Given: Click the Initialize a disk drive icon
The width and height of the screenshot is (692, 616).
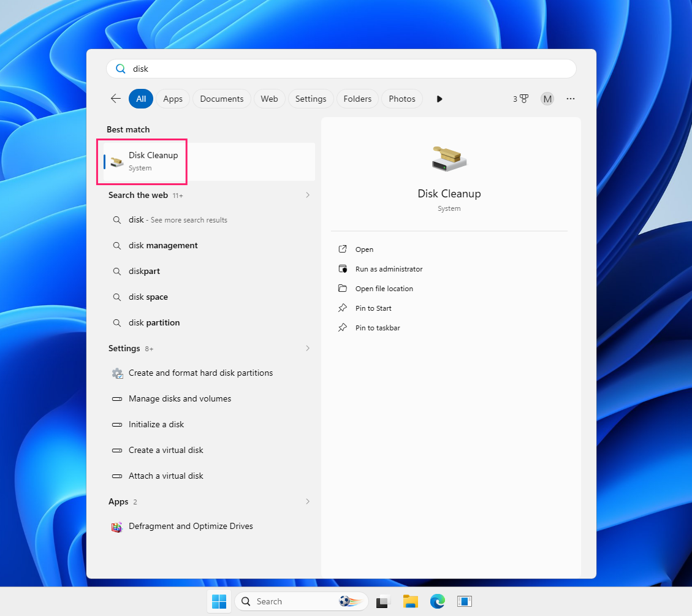Looking at the screenshot, I should 117,425.
